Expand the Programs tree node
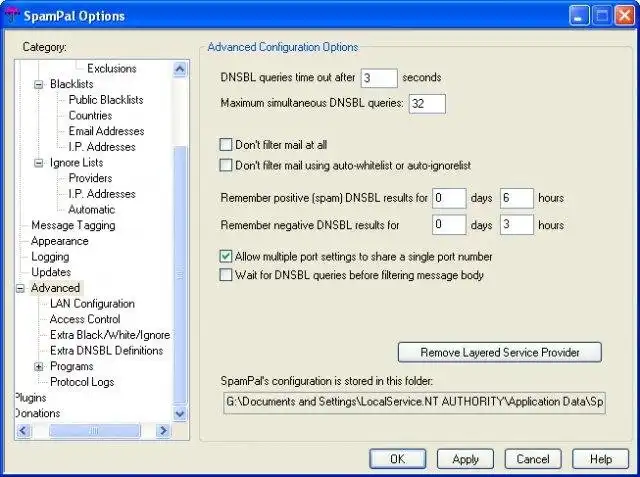This screenshot has height=477, width=640. click(x=38, y=366)
